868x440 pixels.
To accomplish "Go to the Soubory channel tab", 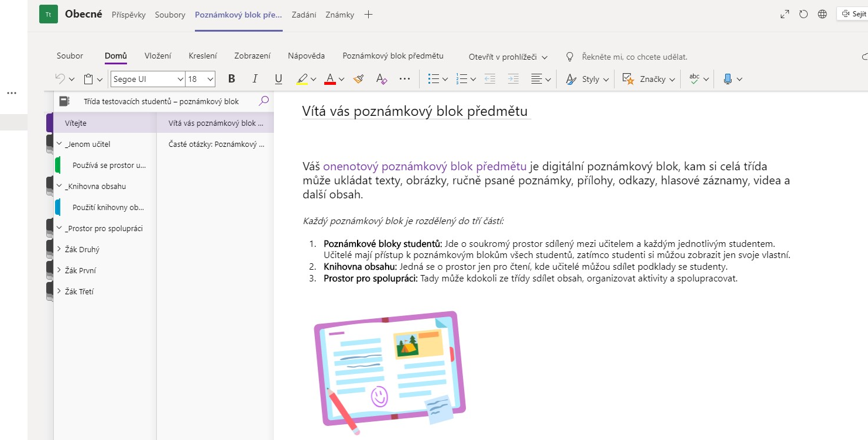I will tap(170, 15).
